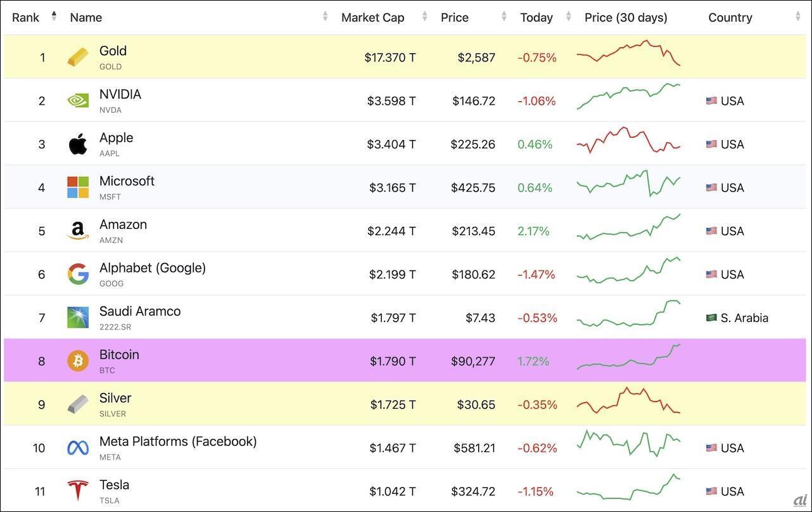Click the USA flag in Alphabet row
The image size is (812, 512).
[x=711, y=274]
